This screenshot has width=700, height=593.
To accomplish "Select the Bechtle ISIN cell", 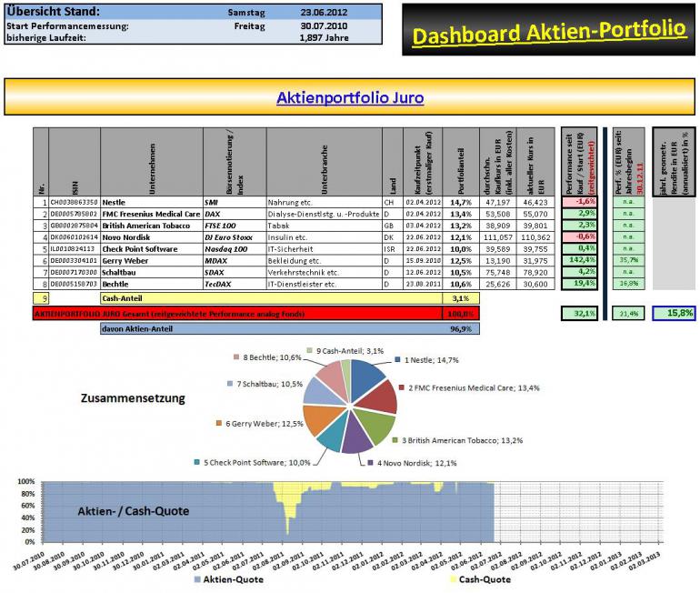I will pyautogui.click(x=75, y=284).
